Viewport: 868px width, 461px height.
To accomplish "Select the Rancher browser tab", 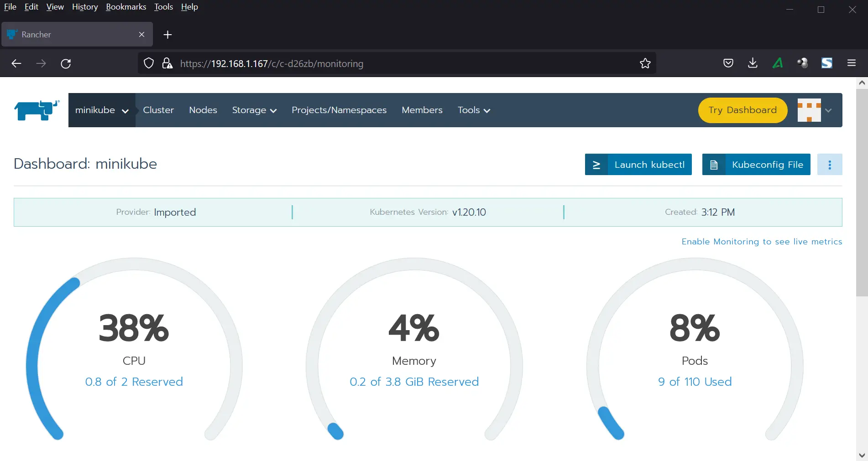I will pos(77,35).
